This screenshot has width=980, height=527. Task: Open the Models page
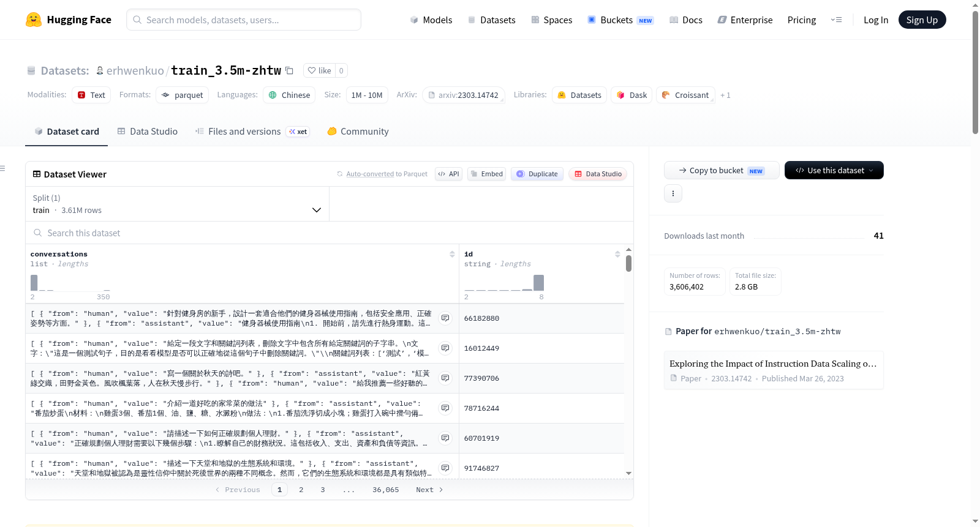pos(431,20)
